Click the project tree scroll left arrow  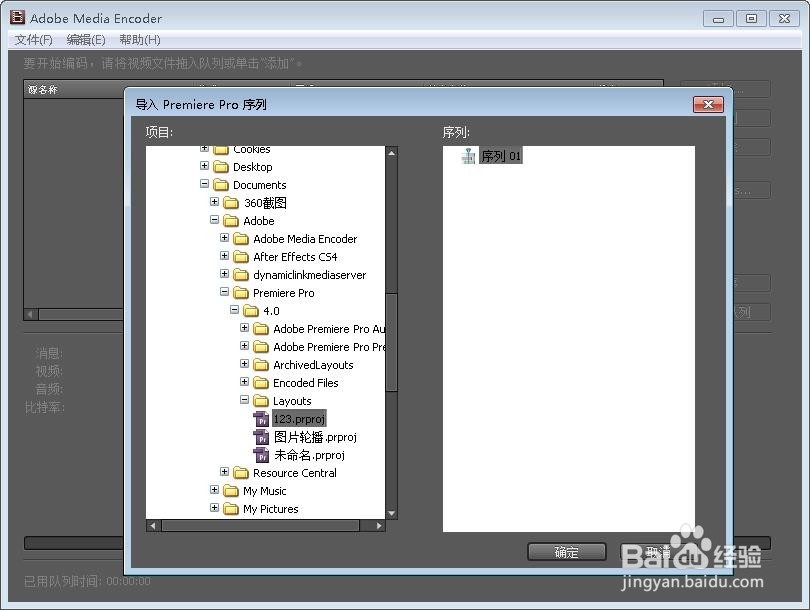point(153,526)
